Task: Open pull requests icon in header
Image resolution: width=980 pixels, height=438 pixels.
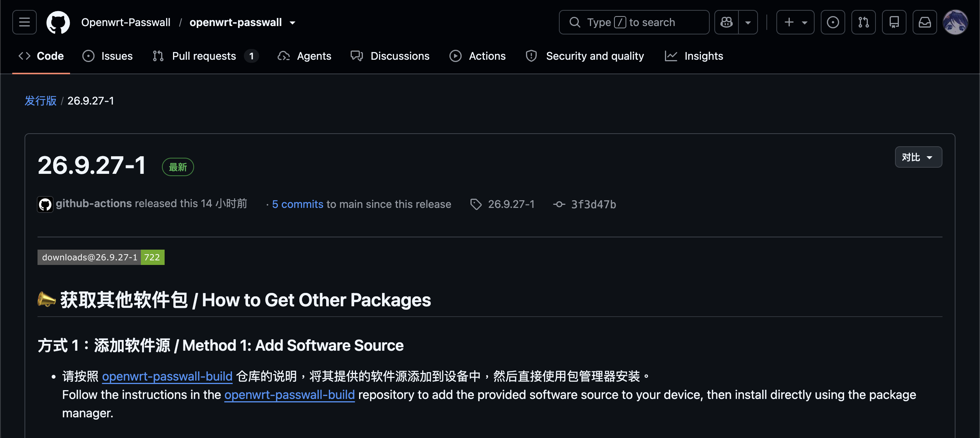Action: (x=863, y=22)
